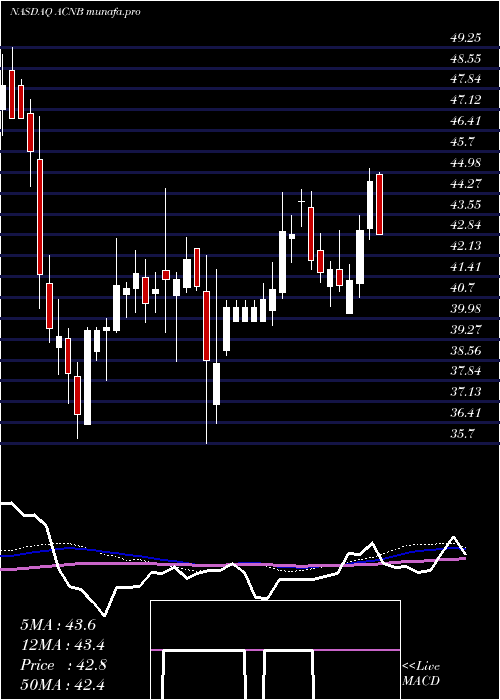Viewport: 500px width, 700px height.
Task: Click the 42.84 price axis label
Action: pyautogui.click(x=466, y=225)
